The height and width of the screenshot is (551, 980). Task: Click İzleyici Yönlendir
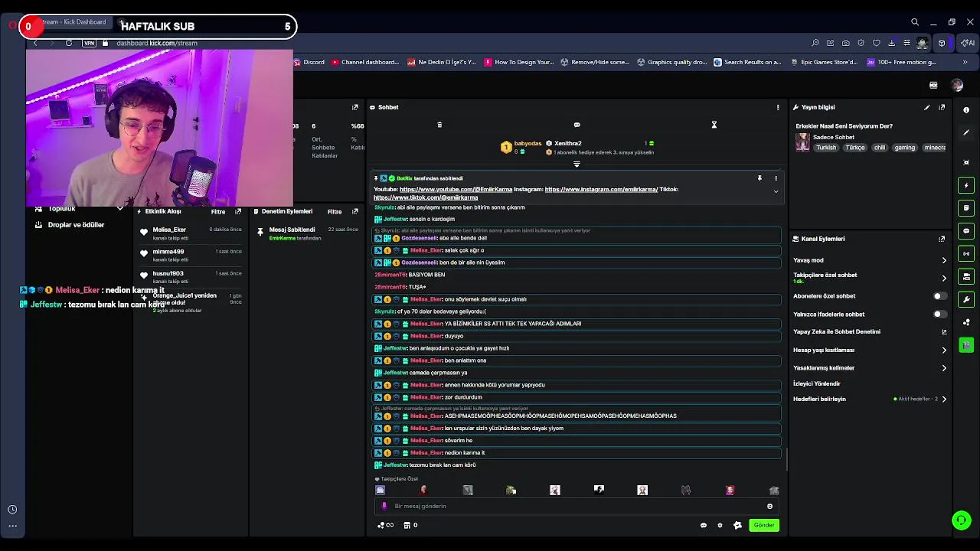[x=817, y=383]
